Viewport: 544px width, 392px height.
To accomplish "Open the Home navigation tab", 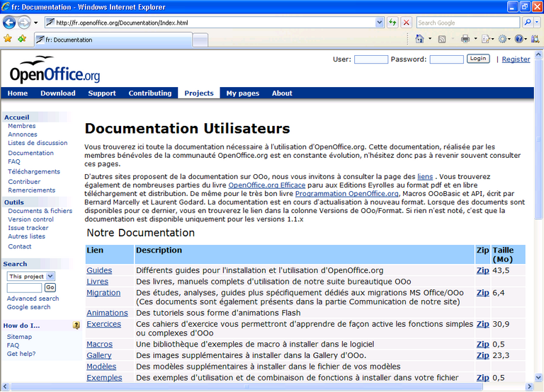I will coord(17,93).
